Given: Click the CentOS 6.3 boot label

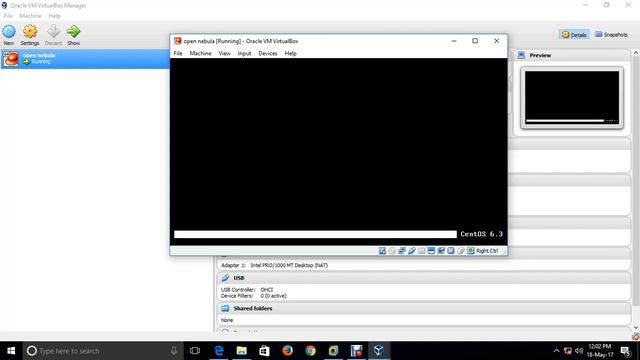Looking at the screenshot, I should (x=481, y=234).
